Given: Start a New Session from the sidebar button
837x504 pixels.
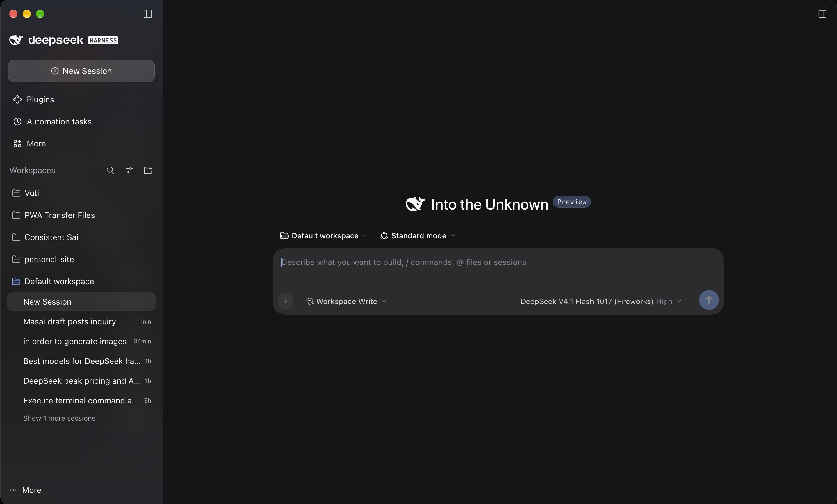Looking at the screenshot, I should pos(81,71).
